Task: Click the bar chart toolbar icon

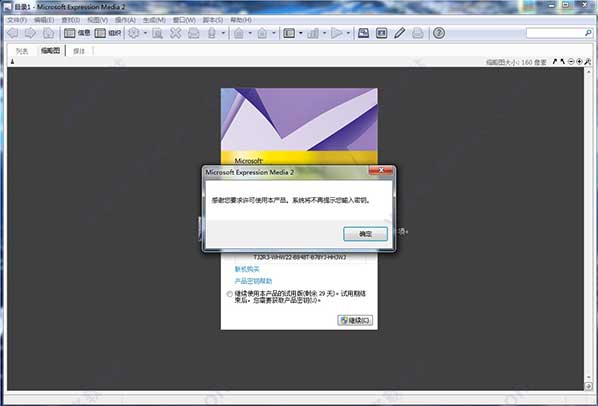Action: click(313, 33)
